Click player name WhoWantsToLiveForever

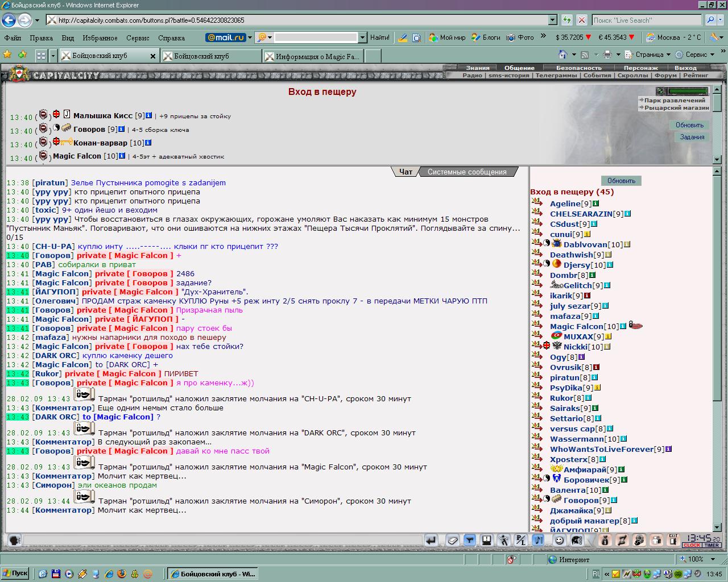pos(602,449)
